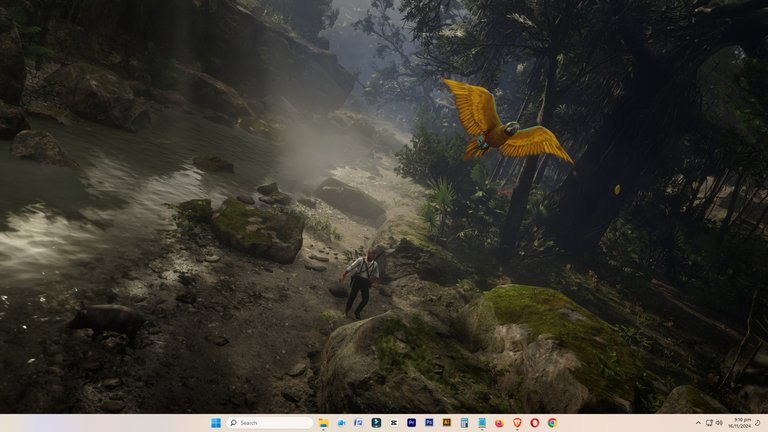Open Adobe Illustrator
The height and width of the screenshot is (432, 768).
pyautogui.click(x=447, y=423)
